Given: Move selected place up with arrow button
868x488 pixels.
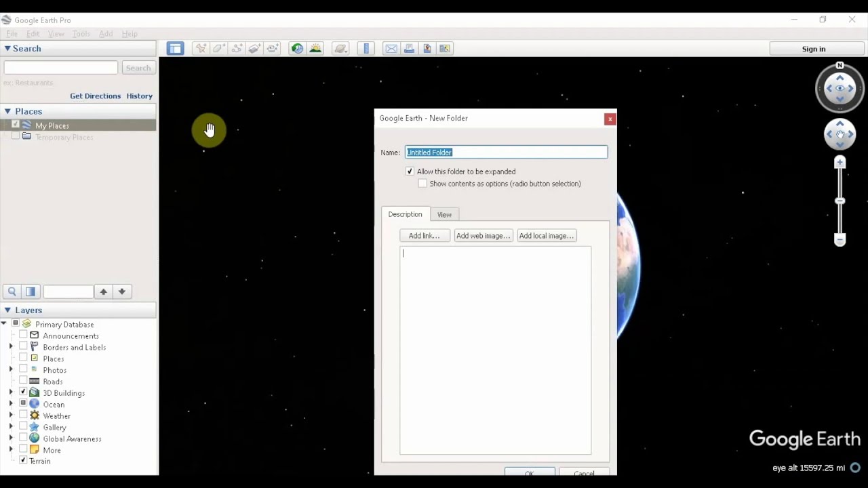Looking at the screenshot, I should (x=103, y=291).
